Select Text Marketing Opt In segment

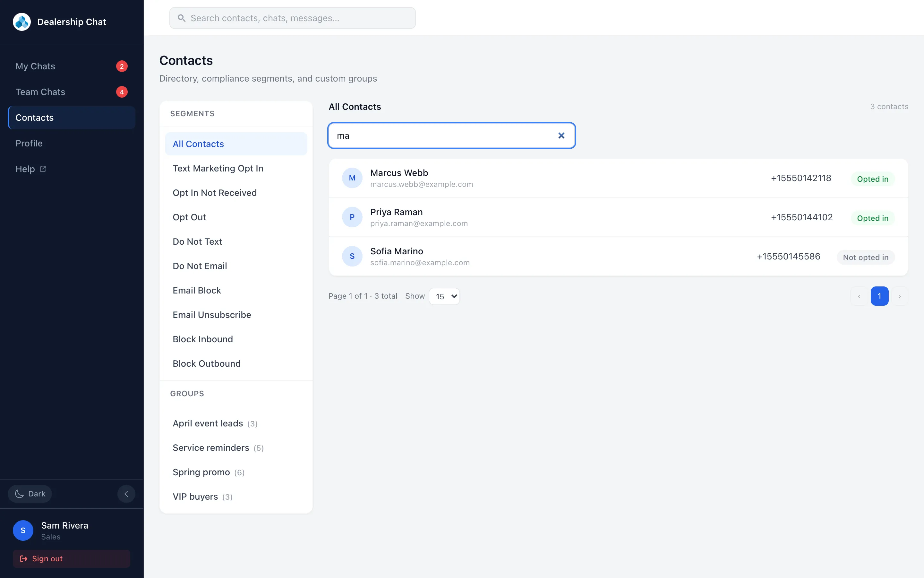[x=236, y=168]
